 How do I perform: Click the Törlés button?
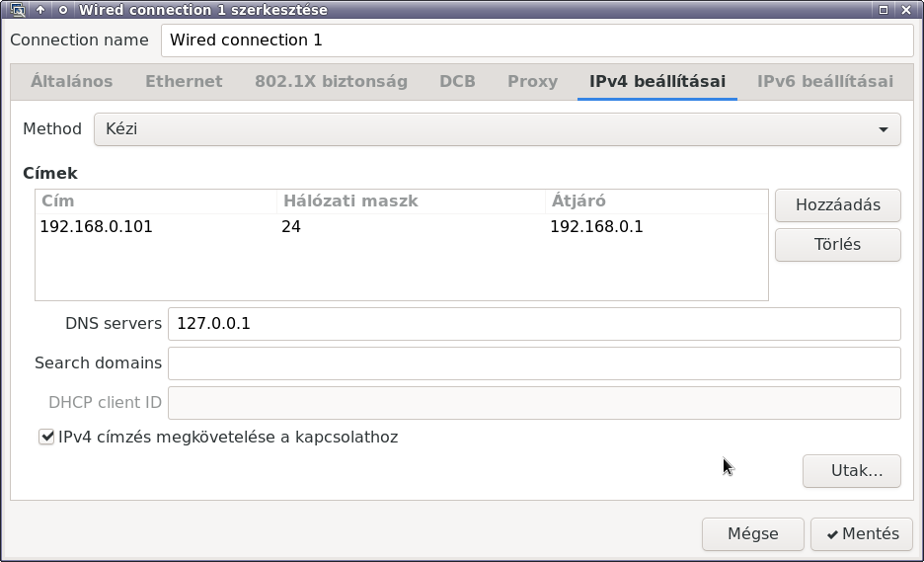(x=837, y=245)
